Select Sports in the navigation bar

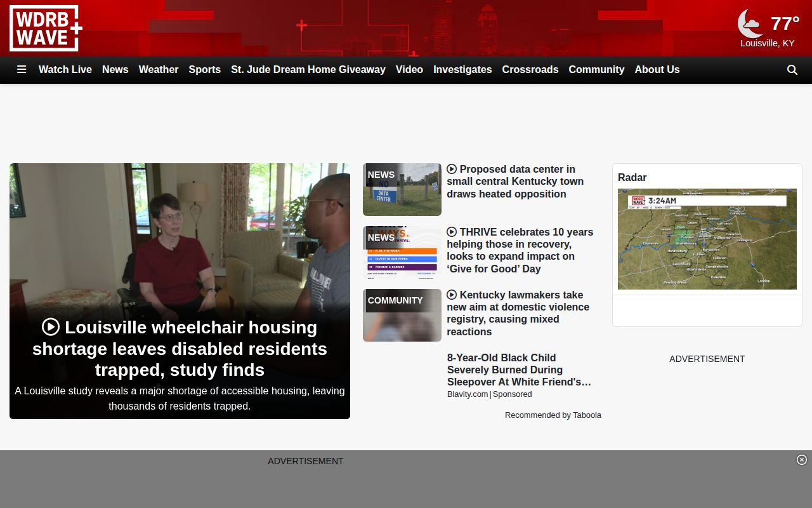(205, 70)
